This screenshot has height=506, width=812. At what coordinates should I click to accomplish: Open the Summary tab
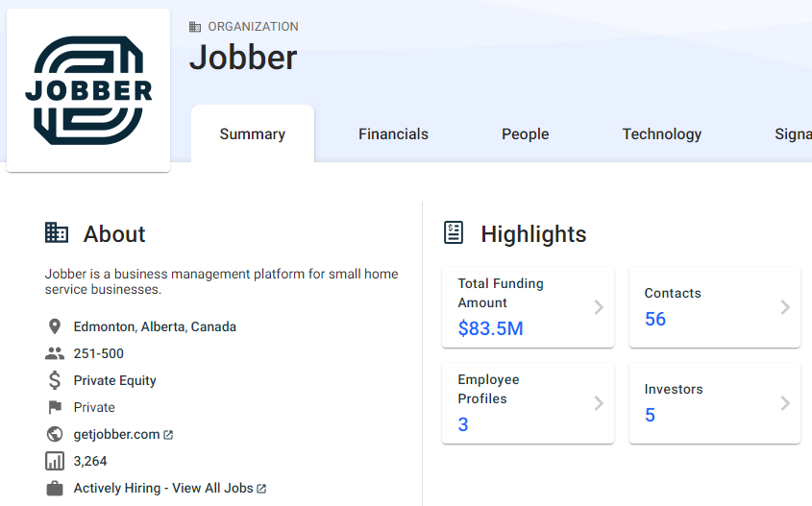(x=252, y=134)
